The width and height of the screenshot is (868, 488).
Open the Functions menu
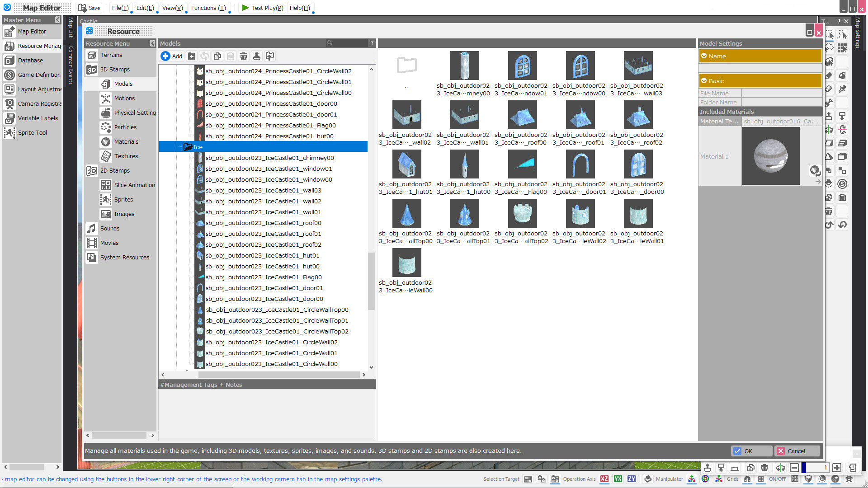point(208,8)
